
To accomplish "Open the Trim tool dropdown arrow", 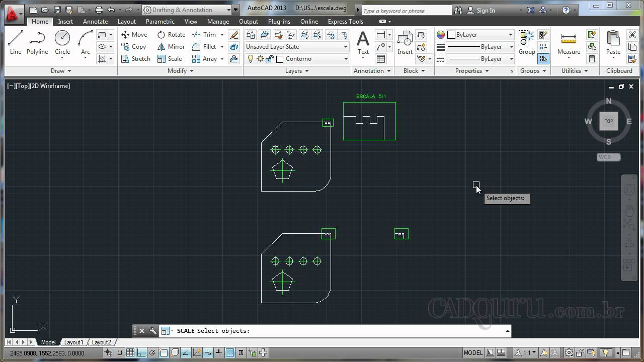I will point(222,35).
